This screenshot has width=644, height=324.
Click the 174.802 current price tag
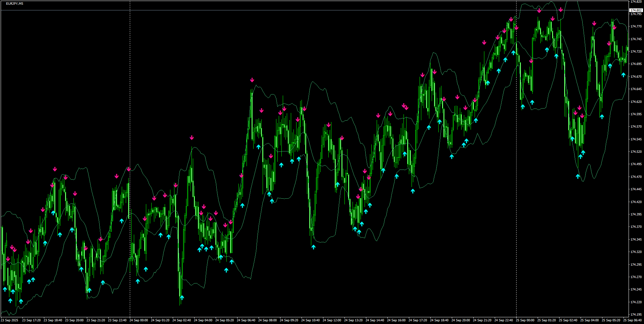[636, 10]
